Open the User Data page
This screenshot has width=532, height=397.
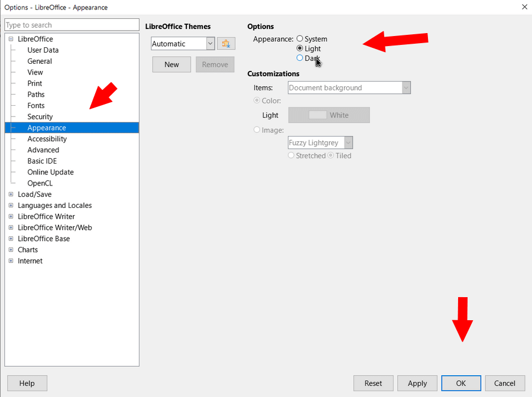43,50
